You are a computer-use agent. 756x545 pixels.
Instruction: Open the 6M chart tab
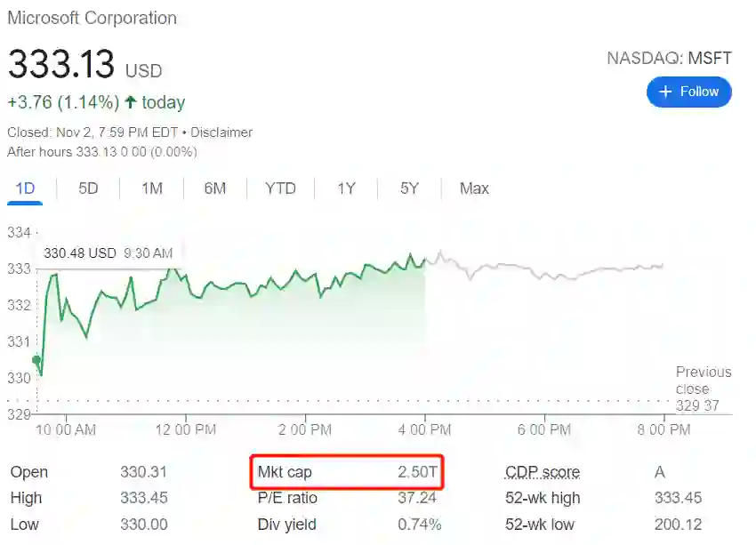(x=214, y=188)
